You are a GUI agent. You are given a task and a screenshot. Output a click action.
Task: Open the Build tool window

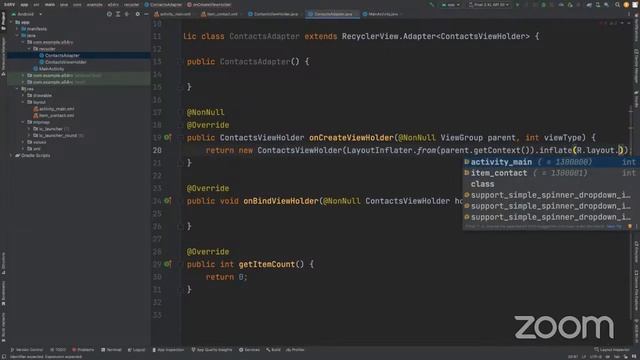tap(273, 350)
